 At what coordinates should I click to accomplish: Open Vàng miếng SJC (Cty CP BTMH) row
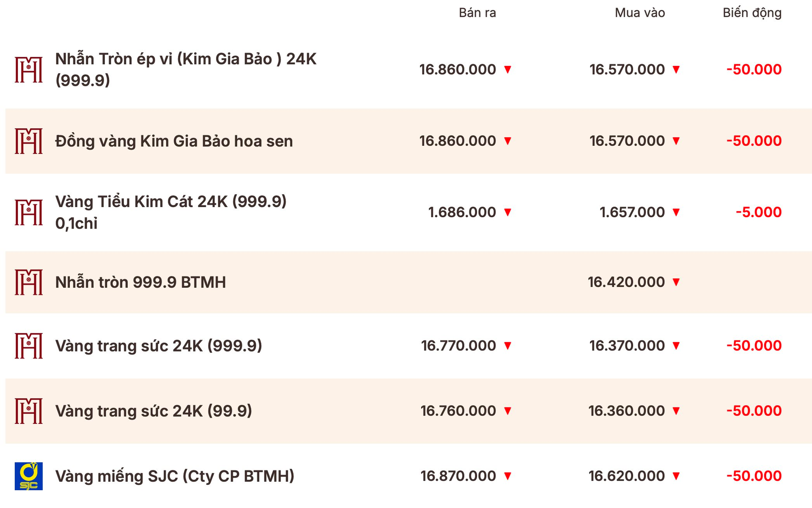[x=175, y=476]
